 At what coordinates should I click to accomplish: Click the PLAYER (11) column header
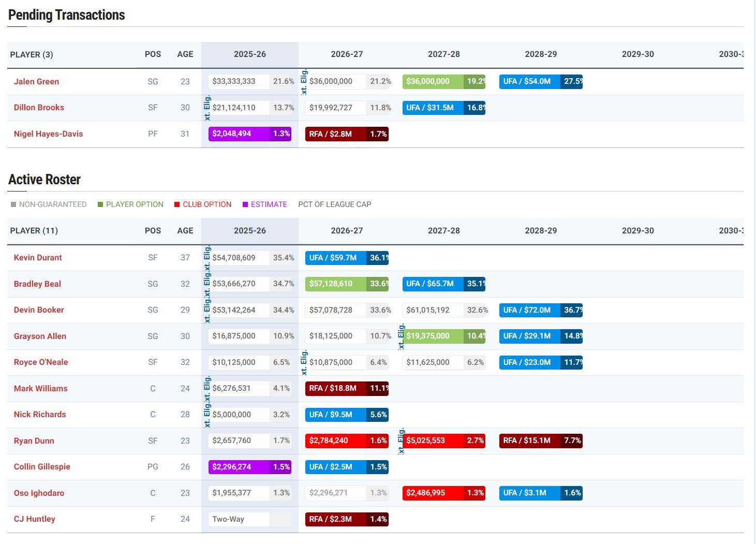(x=34, y=231)
